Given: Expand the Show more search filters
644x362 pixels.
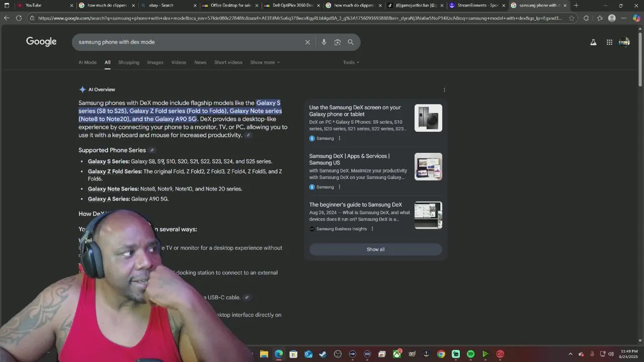Looking at the screenshot, I should click(x=265, y=62).
